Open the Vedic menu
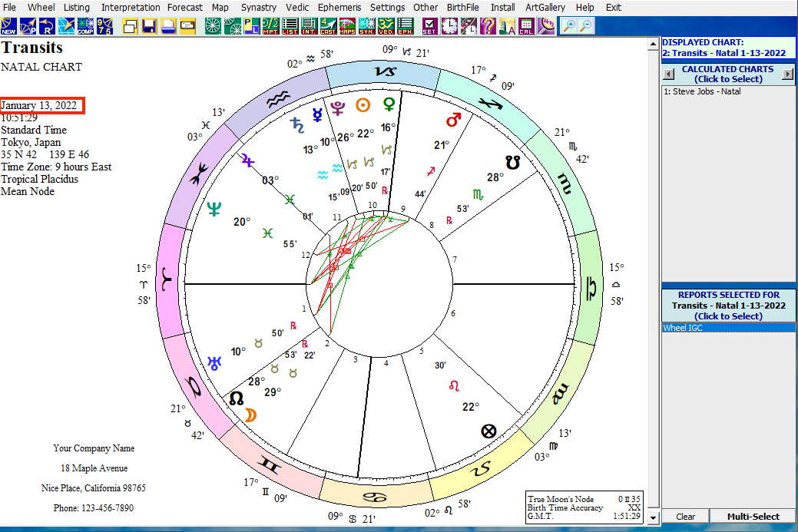The height and width of the screenshot is (532, 798). (x=297, y=8)
